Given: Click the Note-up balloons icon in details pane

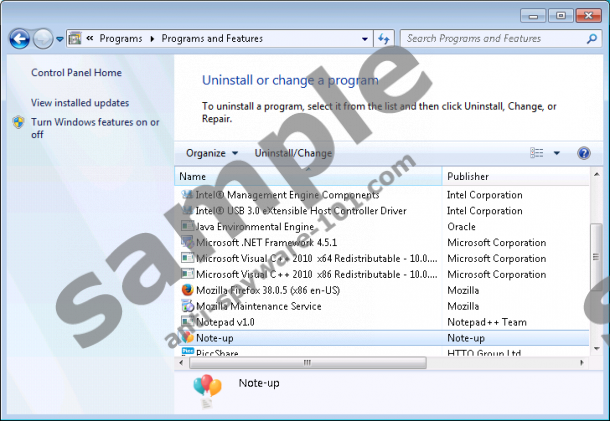Looking at the screenshot, I should point(207,390).
